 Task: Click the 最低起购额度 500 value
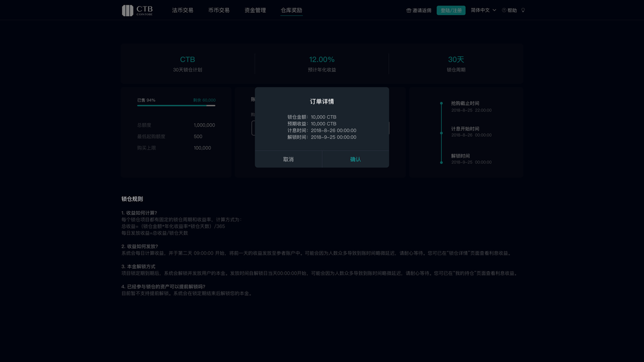click(x=198, y=137)
